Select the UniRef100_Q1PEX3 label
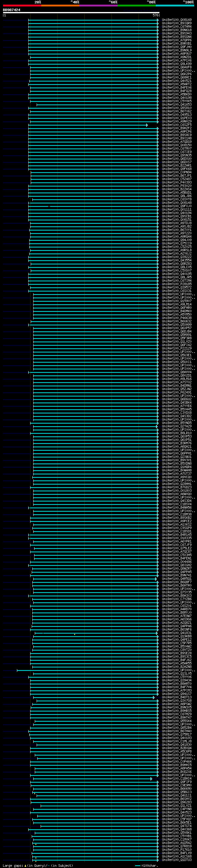 [x=177, y=118]
